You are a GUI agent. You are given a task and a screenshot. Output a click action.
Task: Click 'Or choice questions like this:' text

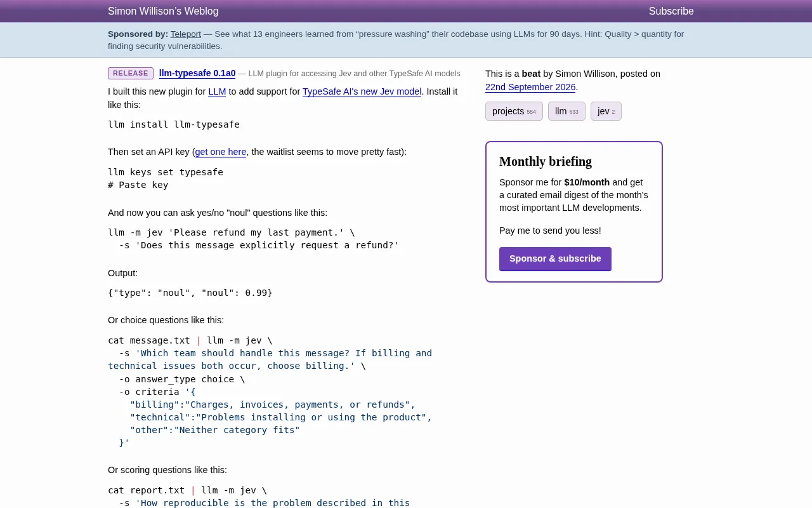point(166,320)
